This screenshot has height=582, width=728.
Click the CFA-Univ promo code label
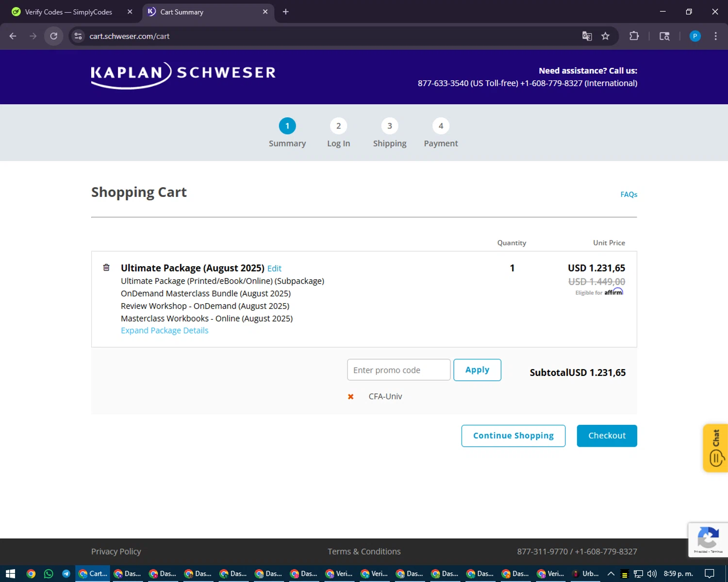tap(385, 396)
